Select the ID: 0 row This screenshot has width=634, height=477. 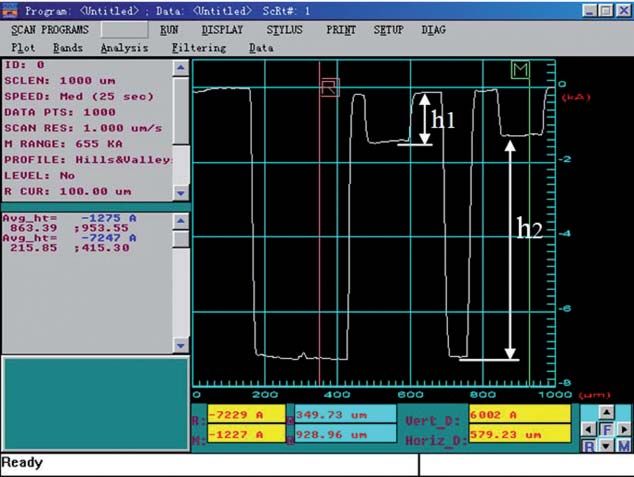click(x=25, y=65)
